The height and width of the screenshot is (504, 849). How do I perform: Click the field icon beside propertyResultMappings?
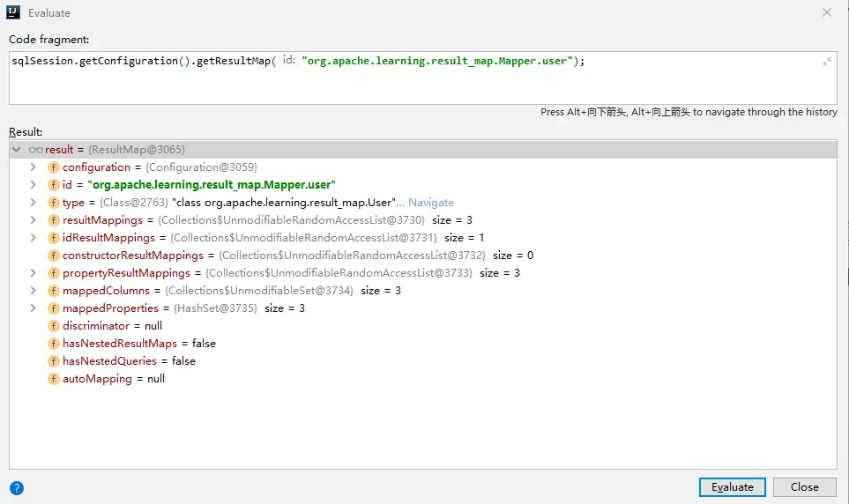pos(53,273)
